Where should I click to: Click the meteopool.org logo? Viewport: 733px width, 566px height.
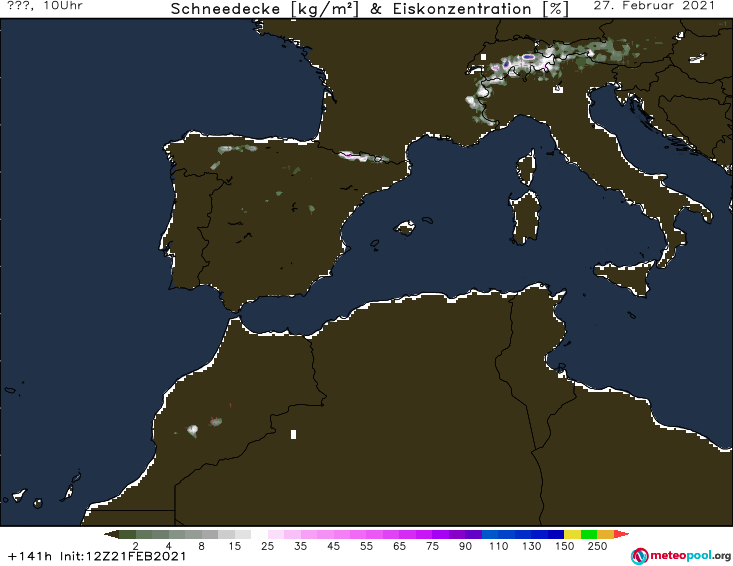click(681, 556)
